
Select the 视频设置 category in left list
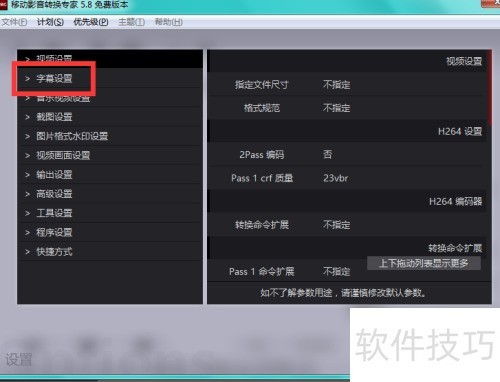tap(110, 59)
